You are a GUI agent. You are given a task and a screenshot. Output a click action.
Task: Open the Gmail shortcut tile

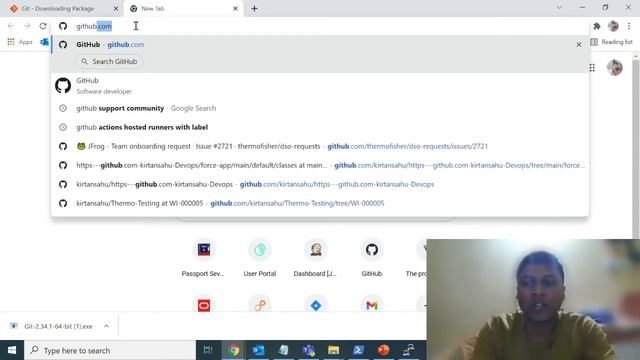[371, 305]
